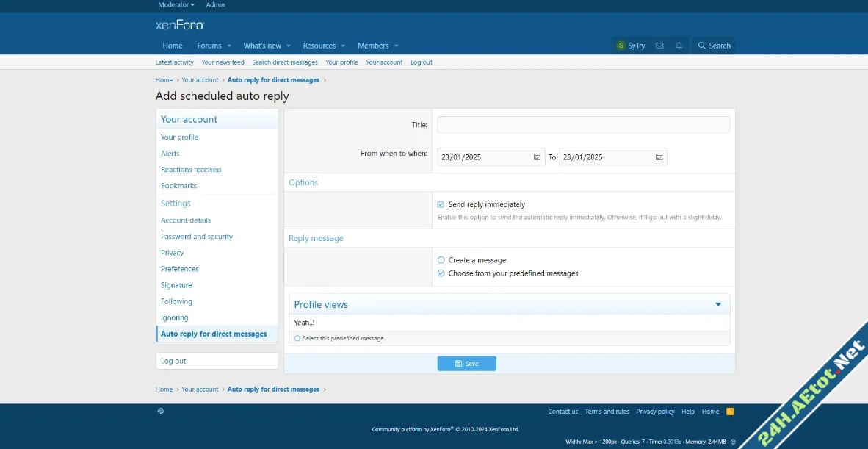
Task: Click the end date calendar icon
Action: coord(659,157)
